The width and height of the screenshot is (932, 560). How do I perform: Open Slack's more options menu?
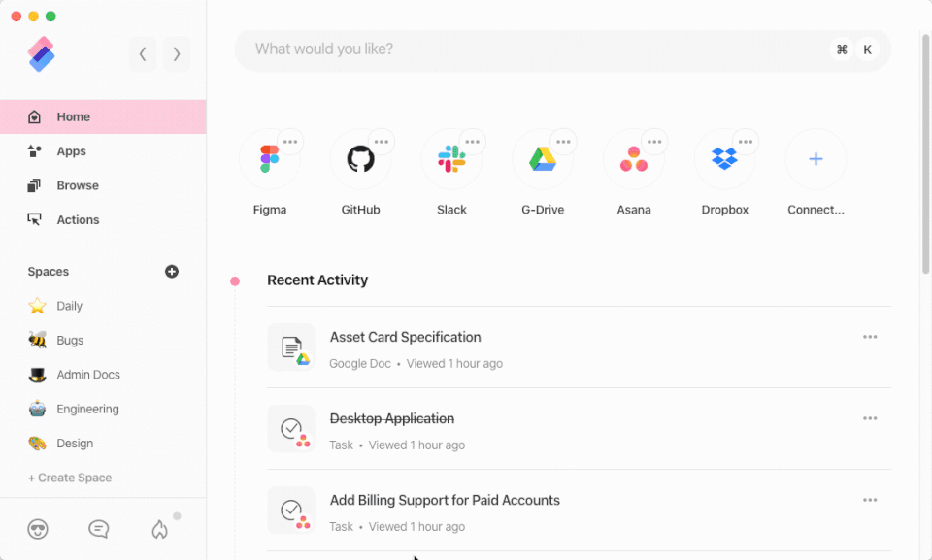[472, 142]
